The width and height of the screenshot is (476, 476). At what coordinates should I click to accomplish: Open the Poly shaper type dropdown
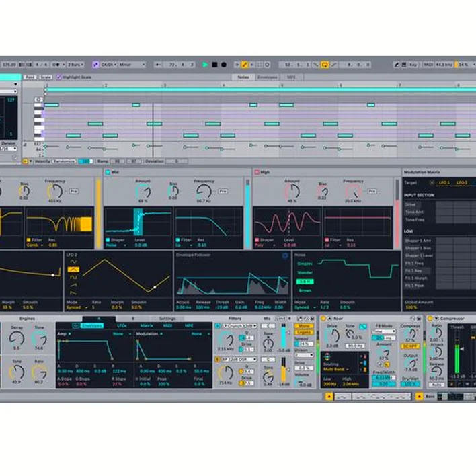(x=265, y=245)
